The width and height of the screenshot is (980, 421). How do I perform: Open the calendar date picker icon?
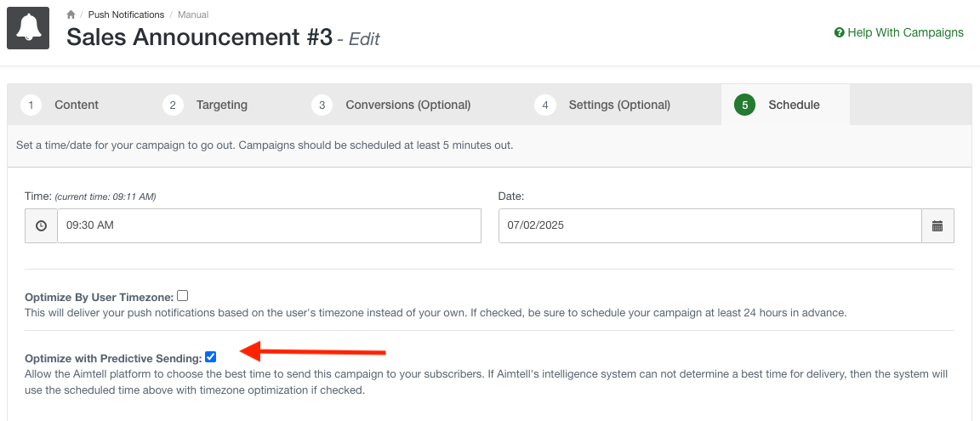(937, 226)
